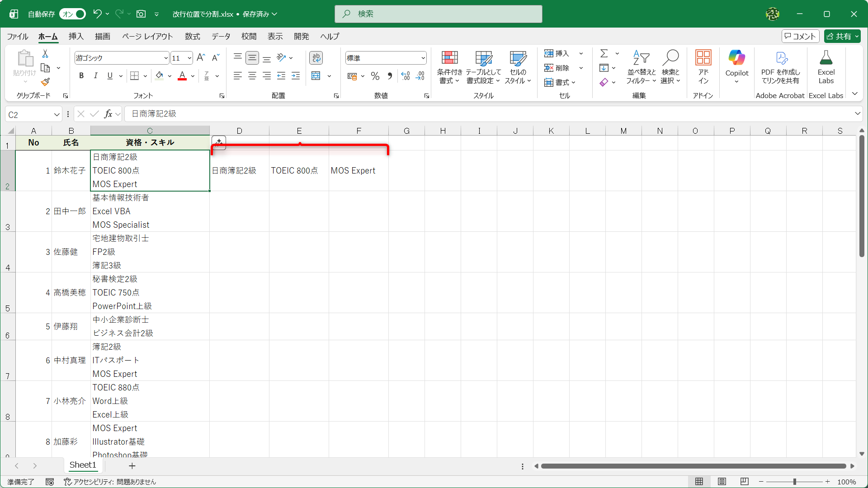Switch to the 挿入 (Insert) tab
The image size is (868, 488).
(x=76, y=36)
